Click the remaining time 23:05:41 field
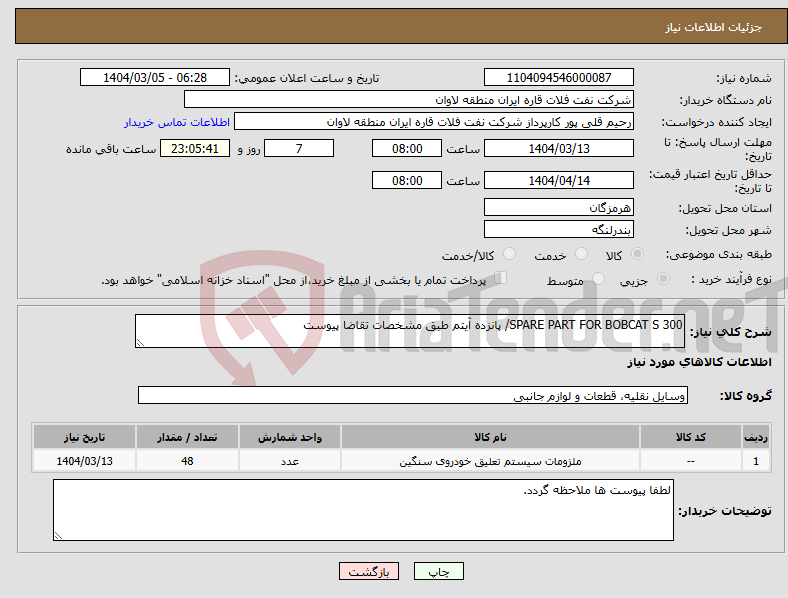The width and height of the screenshot is (788, 598). click(195, 148)
